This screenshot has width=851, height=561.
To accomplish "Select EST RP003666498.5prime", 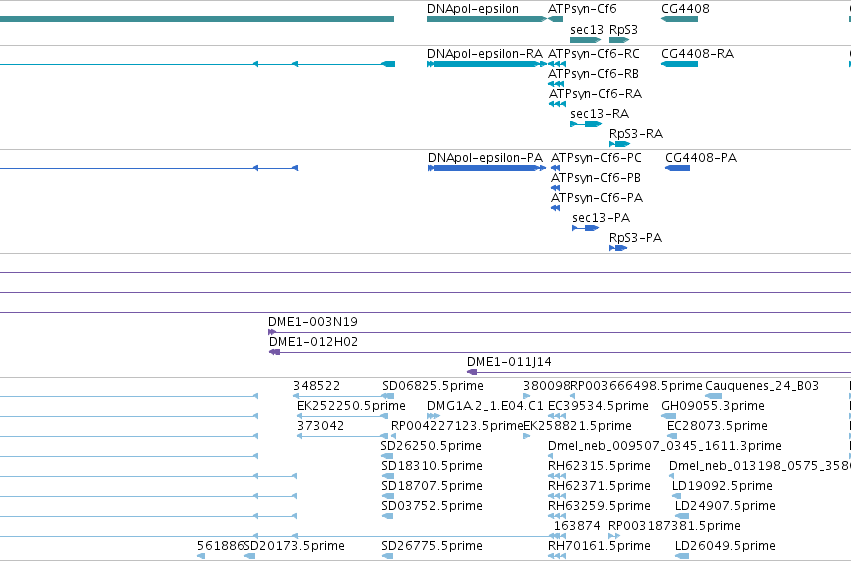I will click(636, 386).
